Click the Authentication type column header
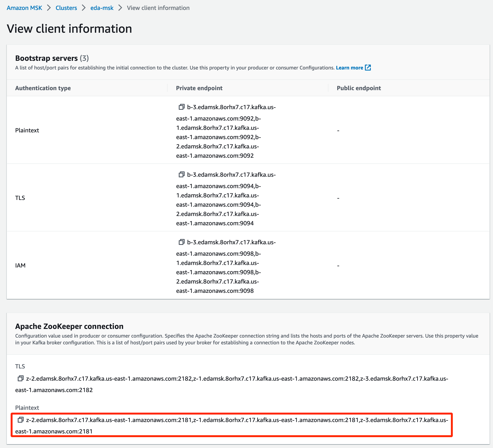The width and height of the screenshot is (493, 448). point(43,88)
